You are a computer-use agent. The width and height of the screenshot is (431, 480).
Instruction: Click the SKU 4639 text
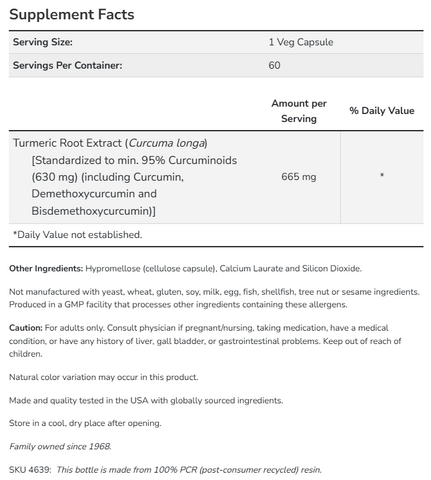coord(30,470)
